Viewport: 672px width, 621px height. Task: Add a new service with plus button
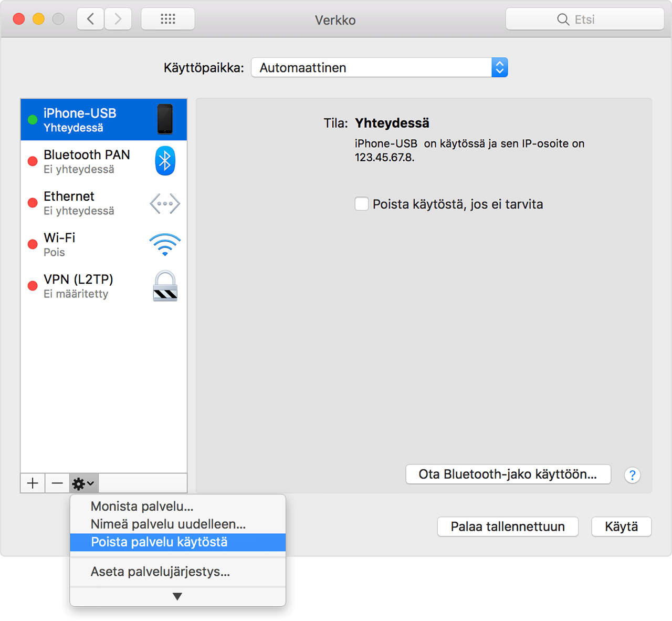click(33, 483)
